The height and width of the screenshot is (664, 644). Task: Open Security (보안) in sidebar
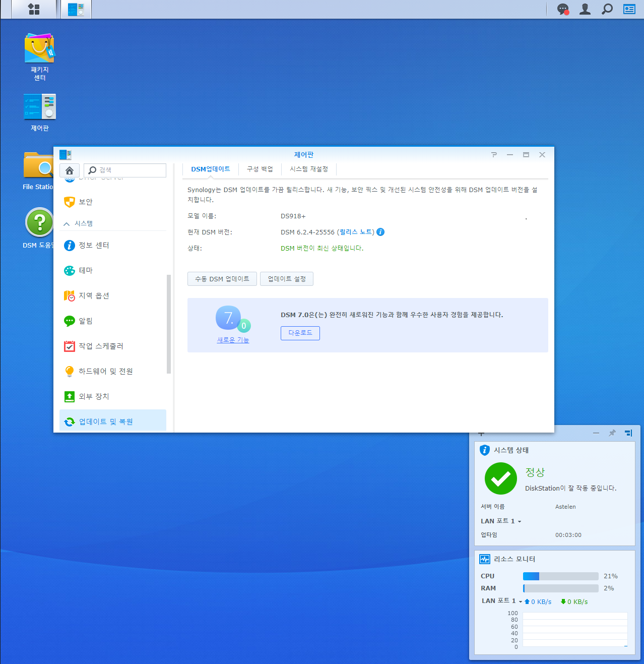point(113,202)
